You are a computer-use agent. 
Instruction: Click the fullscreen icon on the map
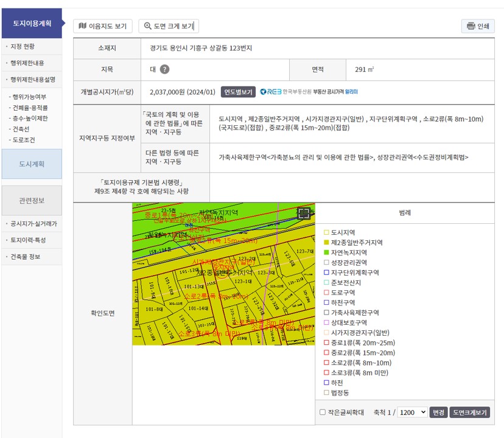pos(304,213)
